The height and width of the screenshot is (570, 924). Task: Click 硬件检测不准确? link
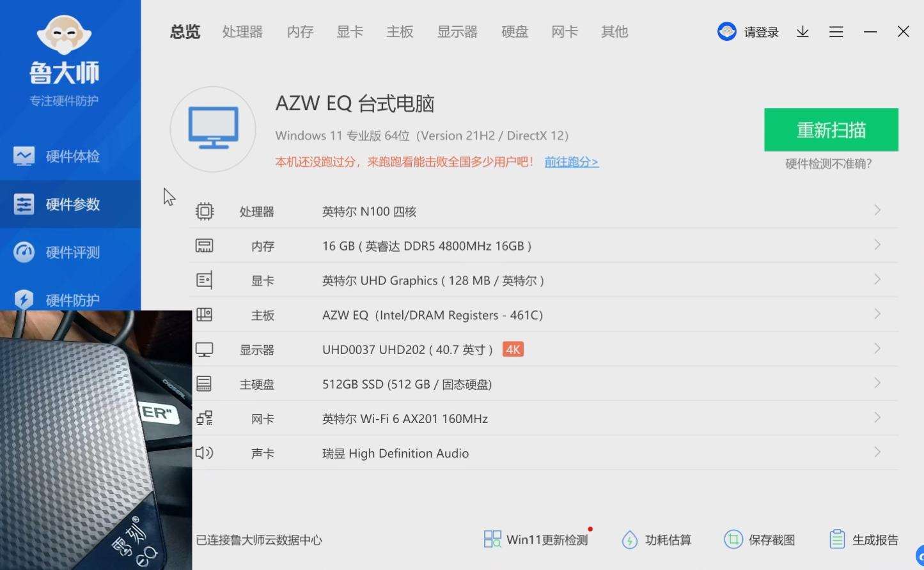click(828, 164)
